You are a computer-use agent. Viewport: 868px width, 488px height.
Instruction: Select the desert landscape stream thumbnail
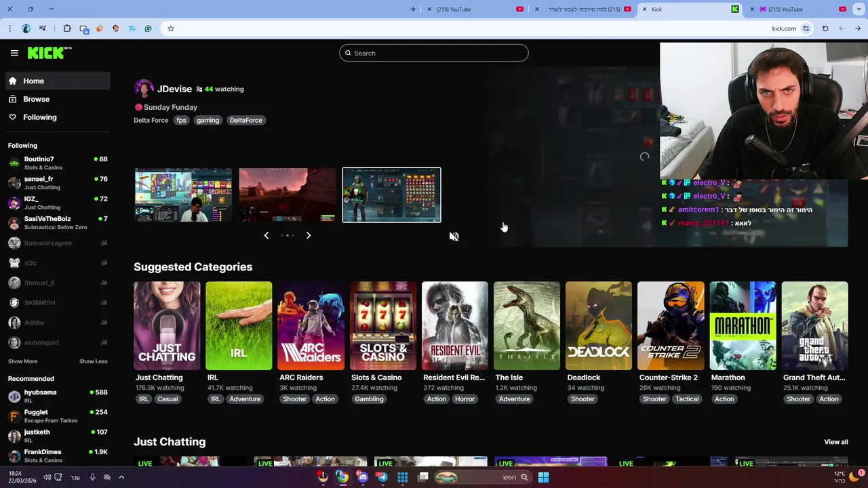tap(287, 195)
